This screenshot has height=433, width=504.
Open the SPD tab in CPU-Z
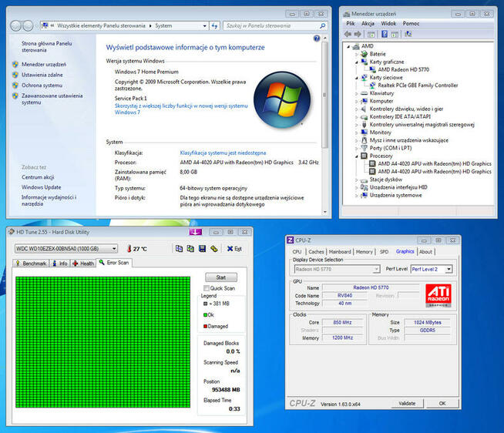coord(384,252)
